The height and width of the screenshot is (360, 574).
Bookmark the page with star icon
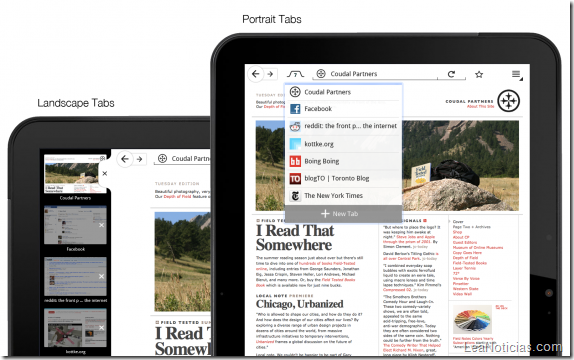click(479, 74)
